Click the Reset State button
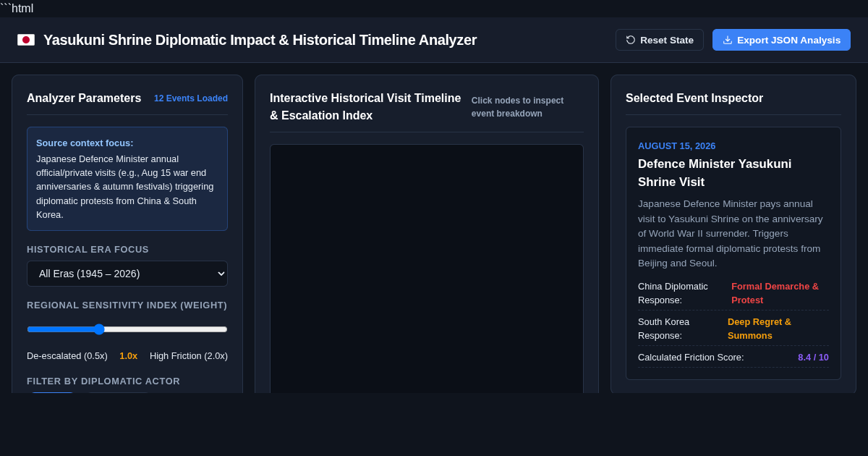868x456 pixels. click(x=660, y=40)
